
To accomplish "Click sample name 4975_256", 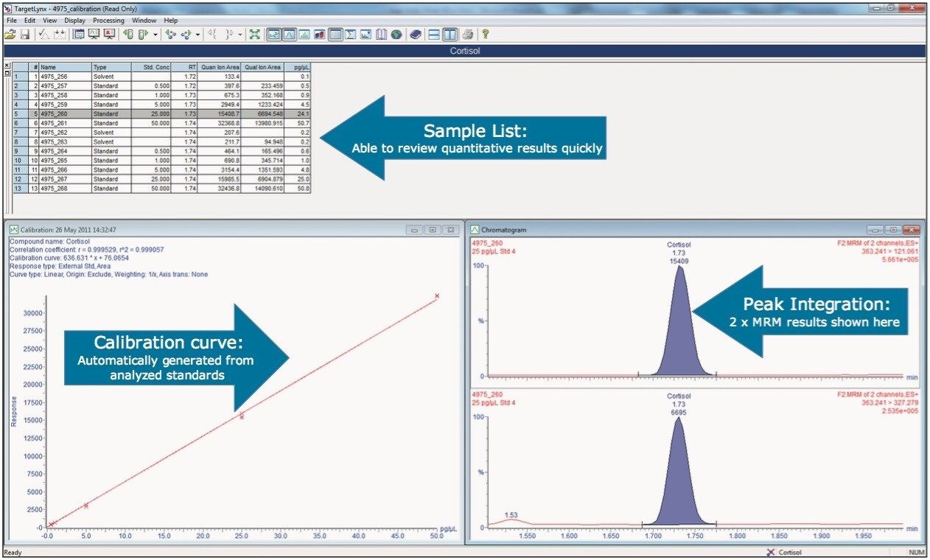I will point(54,77).
